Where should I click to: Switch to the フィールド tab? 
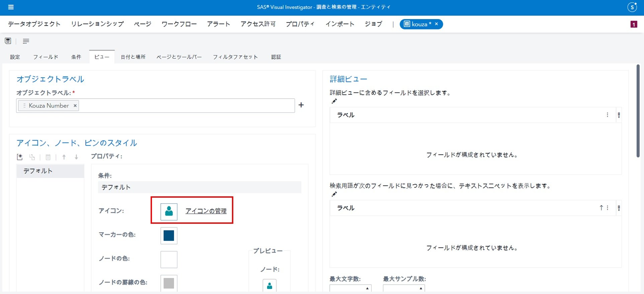[46, 57]
